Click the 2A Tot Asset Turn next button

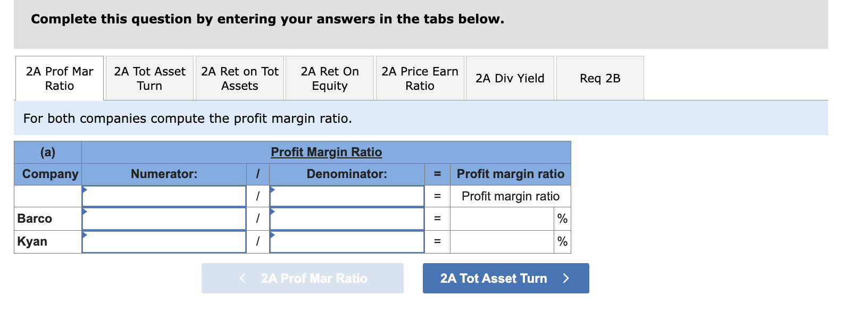[x=505, y=278]
